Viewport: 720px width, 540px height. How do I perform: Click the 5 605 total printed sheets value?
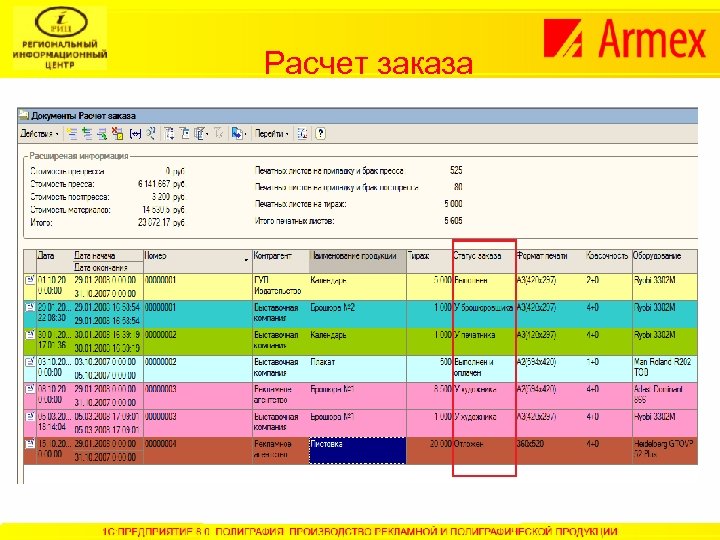click(x=453, y=220)
